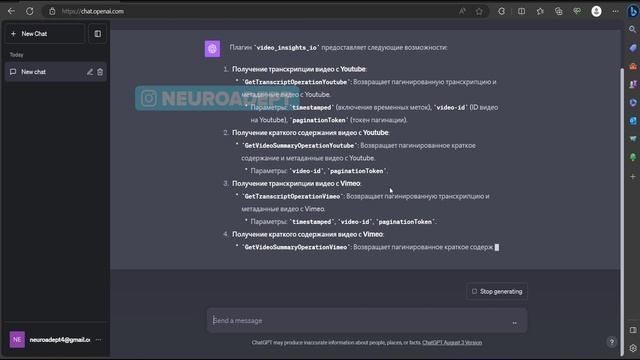Go back with the browser back arrow
Image resolution: width=640 pixels, height=360 pixels.
(x=11, y=11)
